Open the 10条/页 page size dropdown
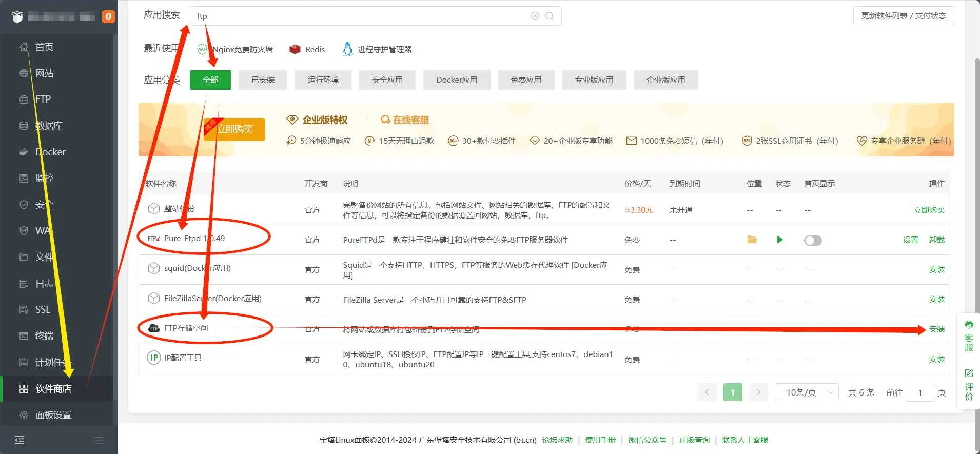Image resolution: width=980 pixels, height=454 pixels. pyautogui.click(x=807, y=392)
